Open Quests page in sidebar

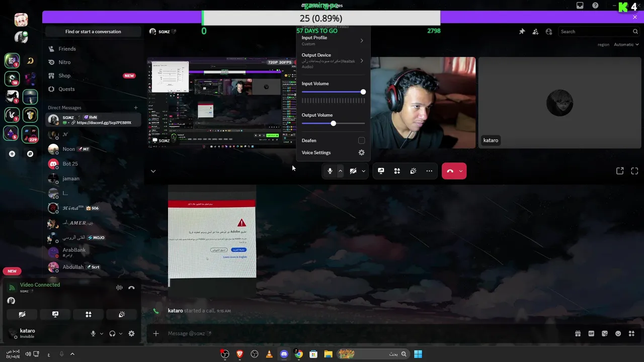92,89
